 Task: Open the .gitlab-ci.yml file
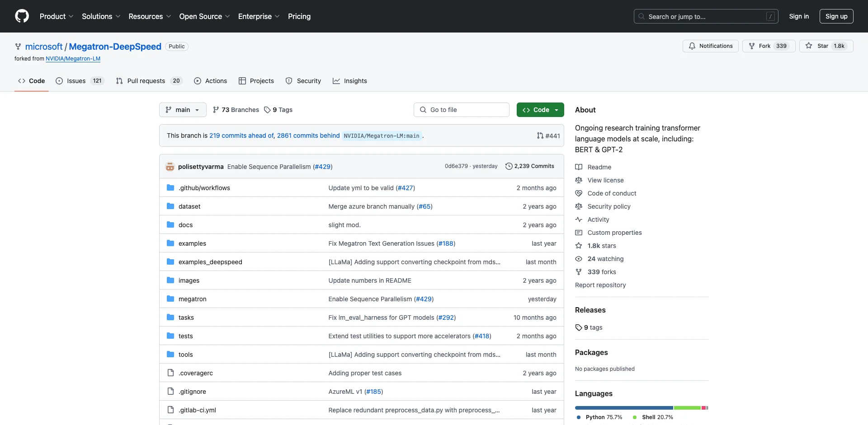(197, 410)
